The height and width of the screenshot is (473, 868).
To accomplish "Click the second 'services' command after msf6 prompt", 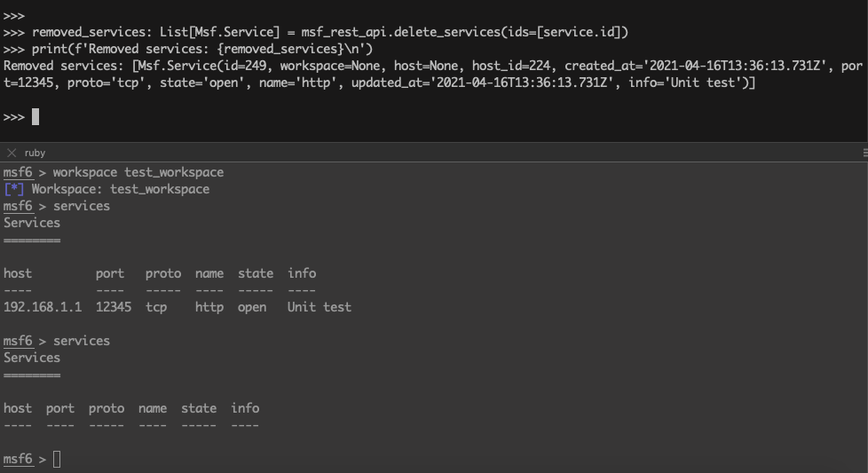I will click(82, 341).
